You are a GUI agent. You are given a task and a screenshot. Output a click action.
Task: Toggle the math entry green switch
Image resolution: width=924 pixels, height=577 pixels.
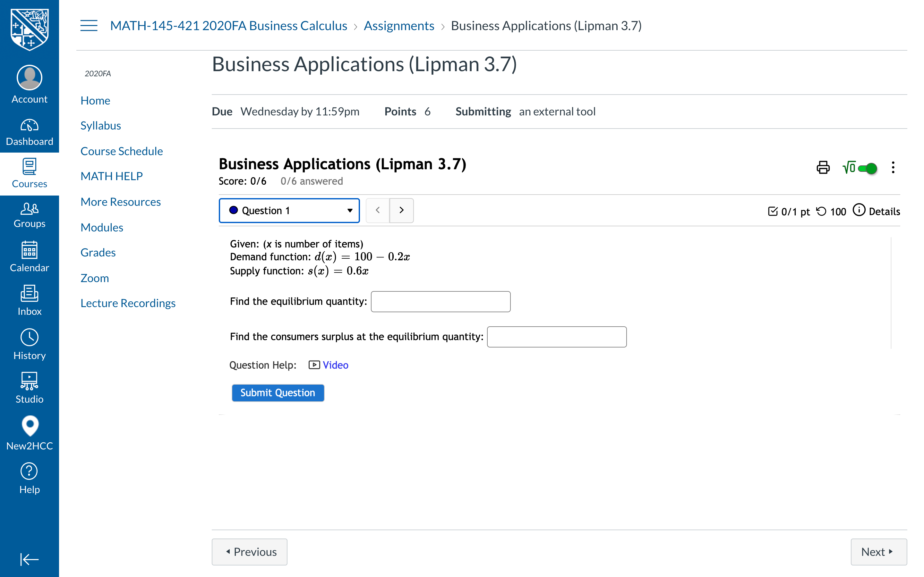(x=867, y=168)
